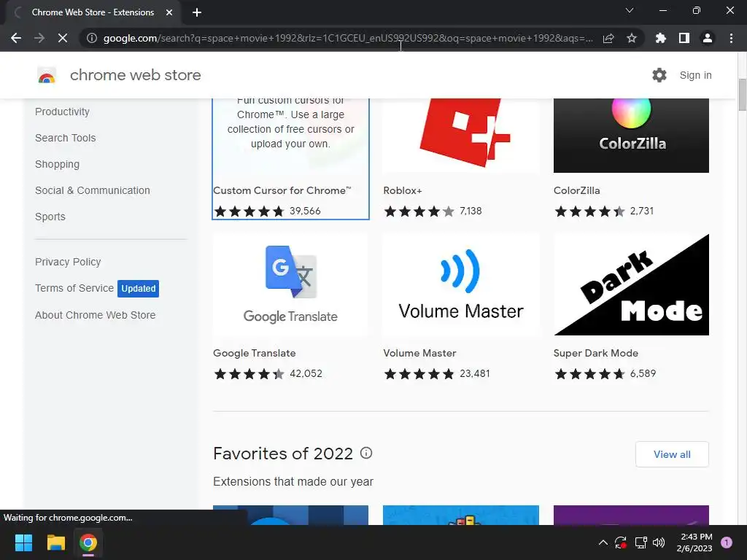Open the Terms of Service link
The image size is (747, 560).
74,288
